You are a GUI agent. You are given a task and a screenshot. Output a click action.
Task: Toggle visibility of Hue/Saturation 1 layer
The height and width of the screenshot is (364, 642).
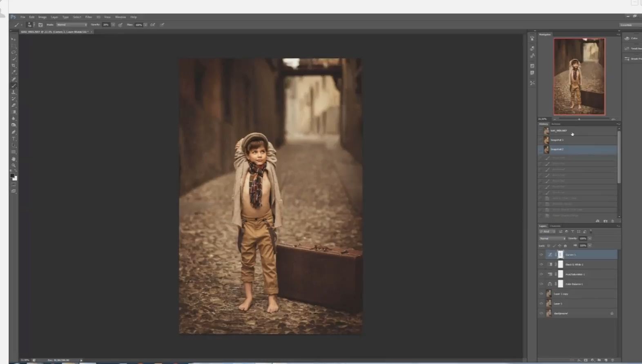[x=542, y=274]
